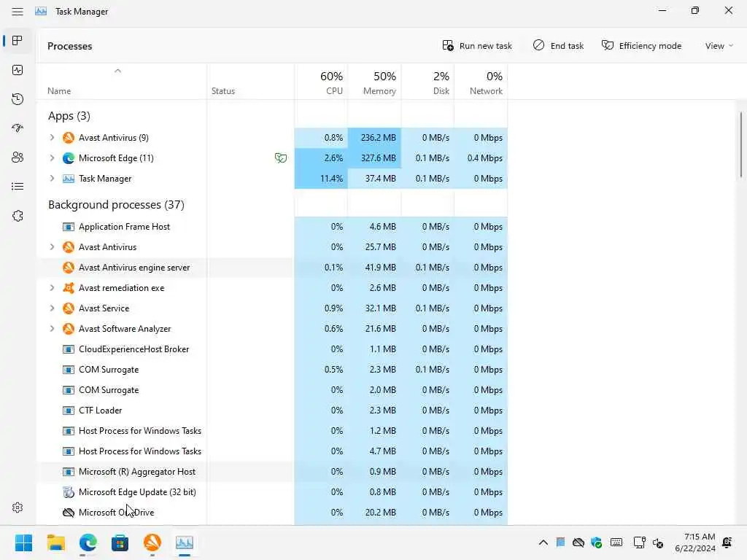747x560 pixels.
Task: Click the Microsoft Edge Update icon
Action: click(69, 492)
